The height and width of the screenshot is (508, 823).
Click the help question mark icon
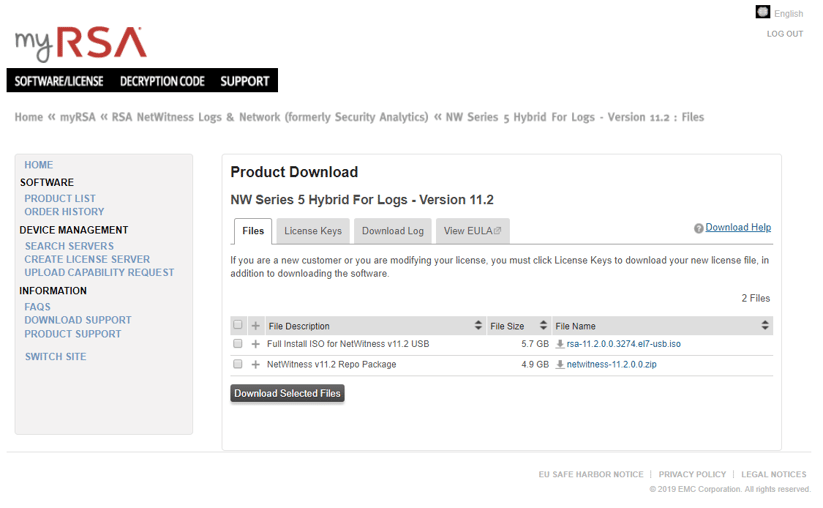pyautogui.click(x=698, y=228)
